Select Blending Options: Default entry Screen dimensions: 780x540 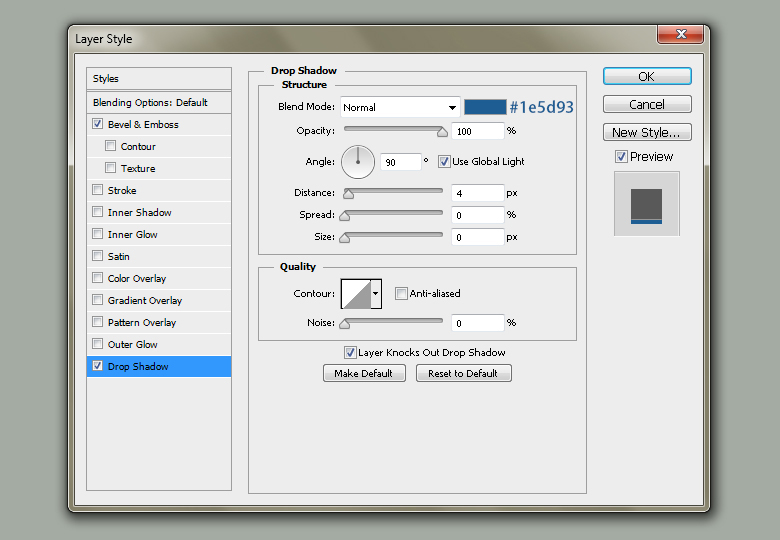point(150,102)
